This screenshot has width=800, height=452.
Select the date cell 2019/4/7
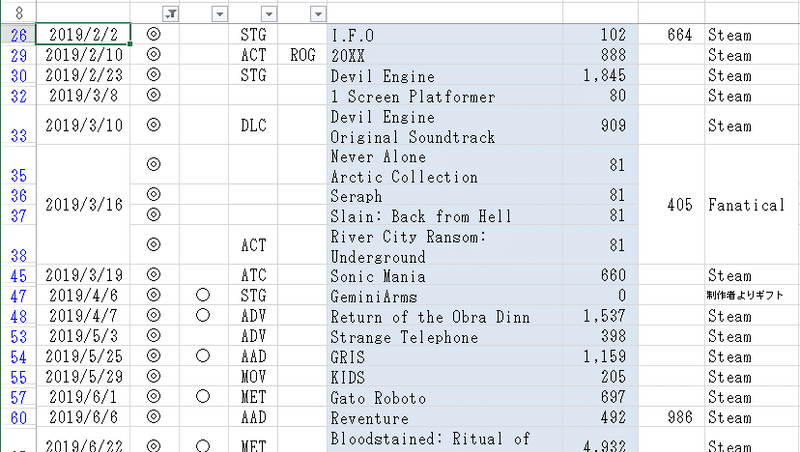click(83, 316)
